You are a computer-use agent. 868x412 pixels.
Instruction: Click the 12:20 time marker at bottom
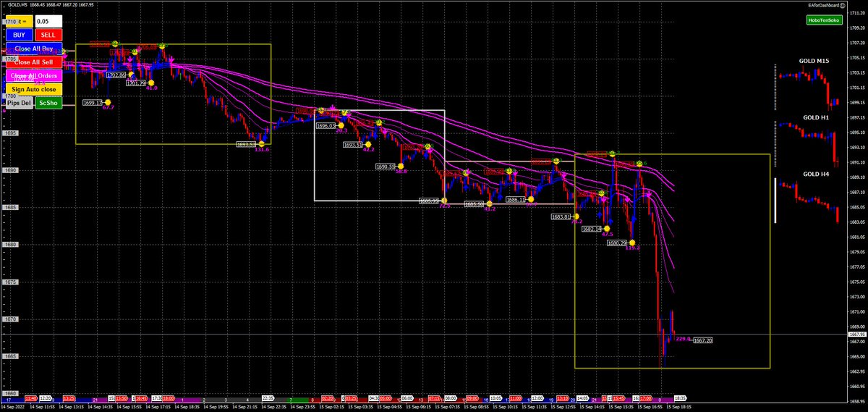pyautogui.click(x=46, y=398)
